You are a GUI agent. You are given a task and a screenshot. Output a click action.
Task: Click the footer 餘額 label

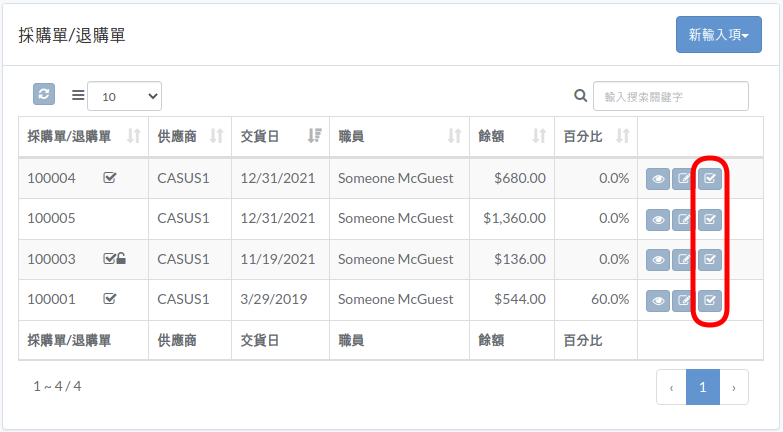tap(491, 341)
